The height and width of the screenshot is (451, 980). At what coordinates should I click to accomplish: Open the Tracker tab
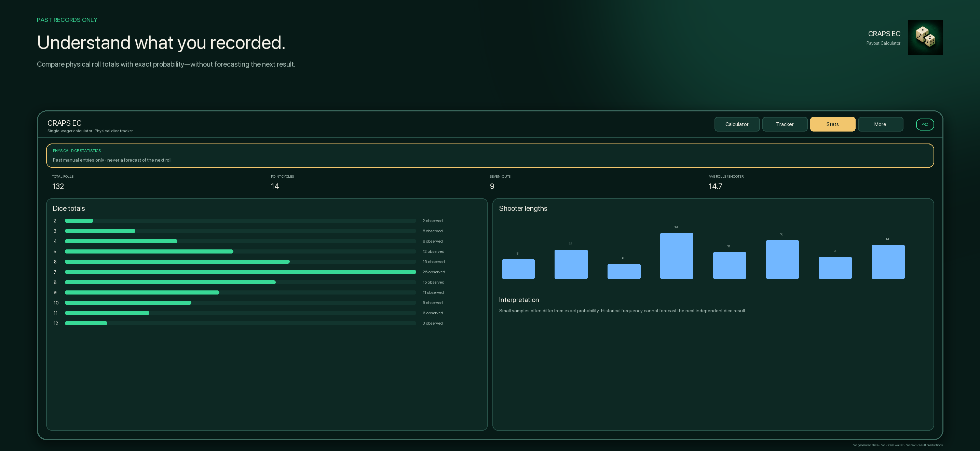(785, 124)
